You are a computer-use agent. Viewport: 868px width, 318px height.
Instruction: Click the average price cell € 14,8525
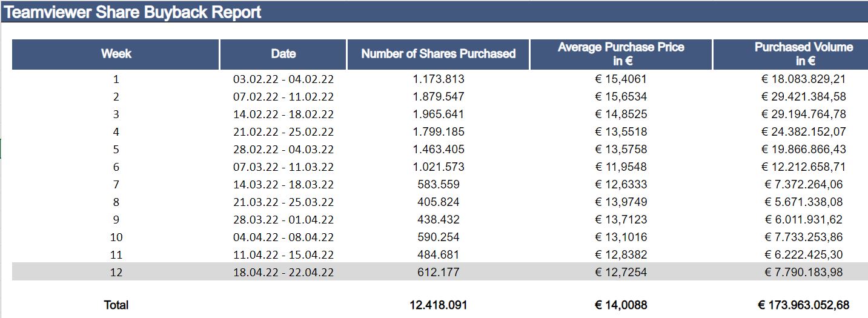coord(621,114)
